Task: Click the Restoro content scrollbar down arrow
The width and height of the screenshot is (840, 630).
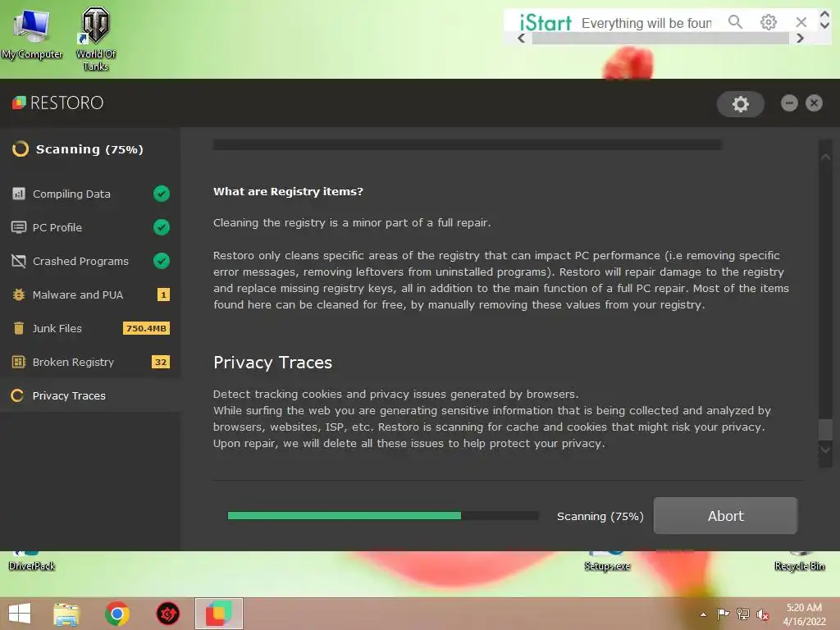Action: pyautogui.click(x=825, y=450)
